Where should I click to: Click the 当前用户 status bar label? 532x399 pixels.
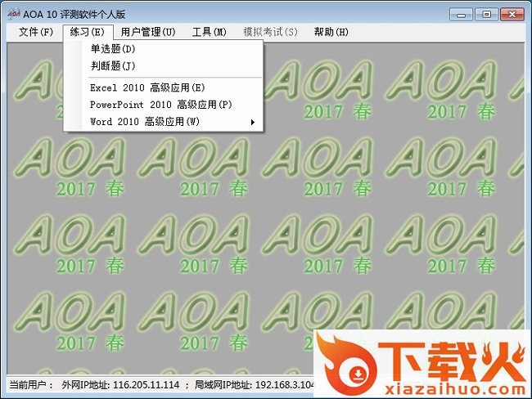31,385
